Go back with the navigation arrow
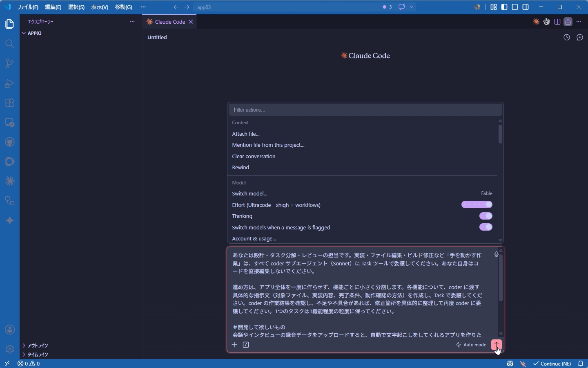The width and height of the screenshot is (588, 368). pos(176,7)
